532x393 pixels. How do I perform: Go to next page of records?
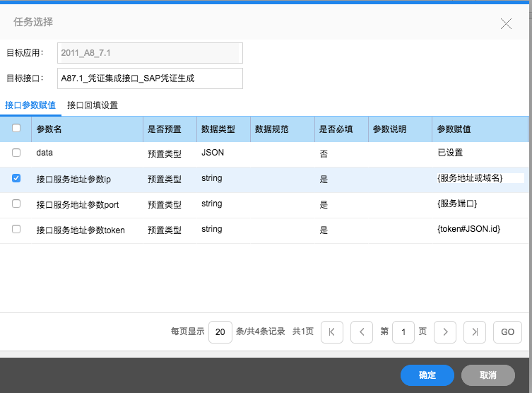pyautogui.click(x=444, y=332)
